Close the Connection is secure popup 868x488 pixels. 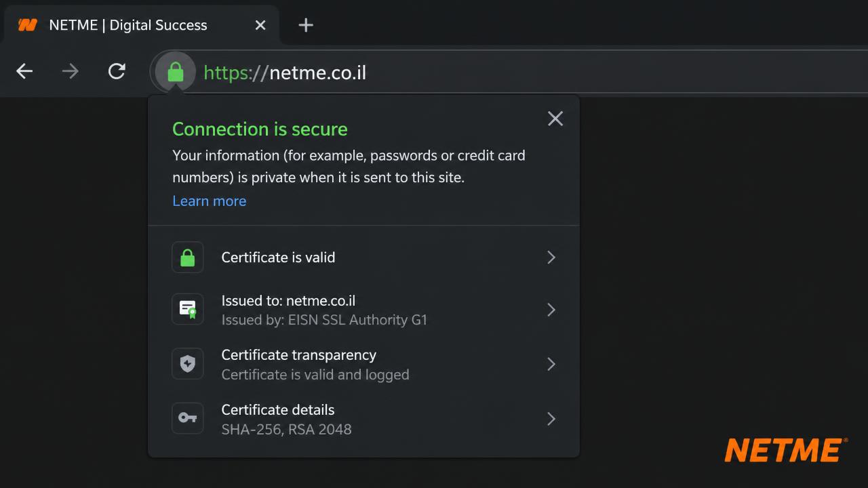(x=555, y=119)
